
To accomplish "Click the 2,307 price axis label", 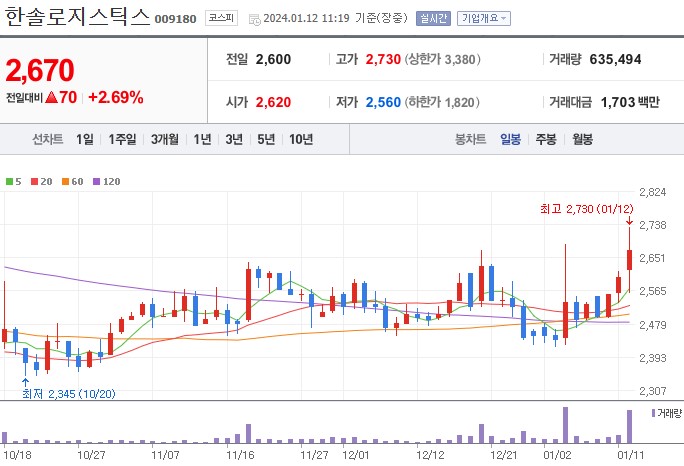I will click(x=653, y=391).
